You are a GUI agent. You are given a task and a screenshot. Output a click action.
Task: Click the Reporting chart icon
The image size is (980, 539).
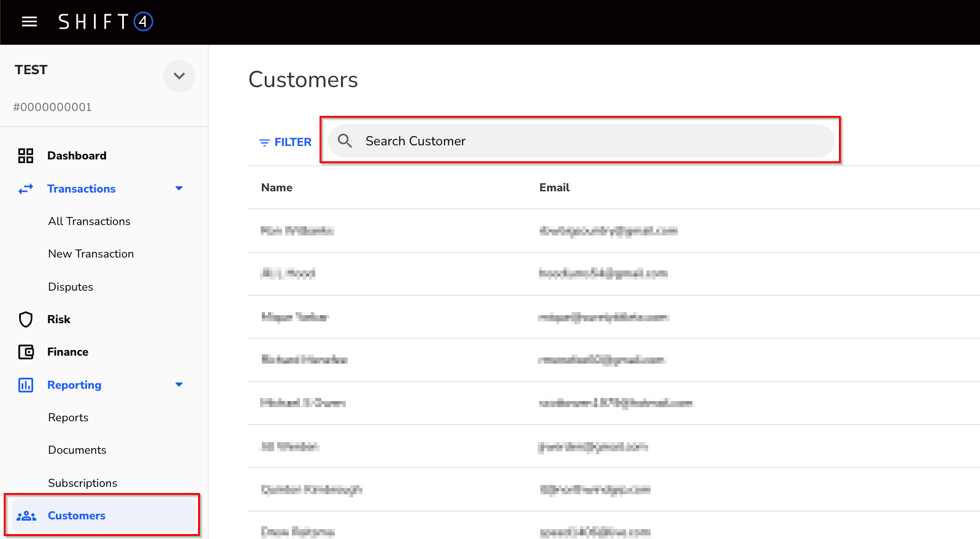coord(26,385)
